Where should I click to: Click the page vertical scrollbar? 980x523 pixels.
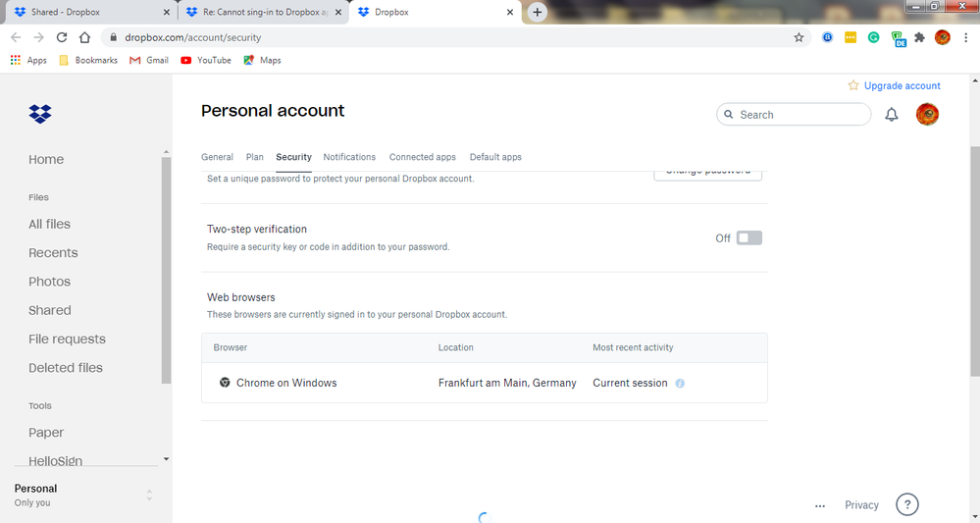[974, 261]
